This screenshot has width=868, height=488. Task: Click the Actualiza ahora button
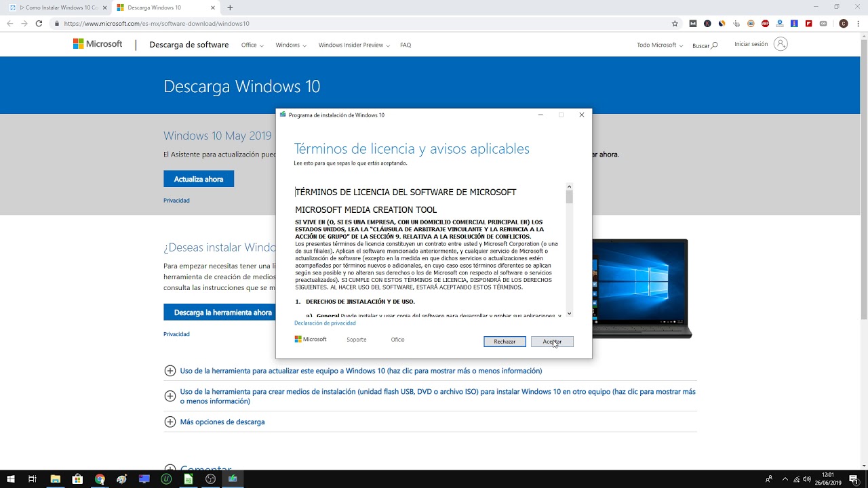coord(199,179)
